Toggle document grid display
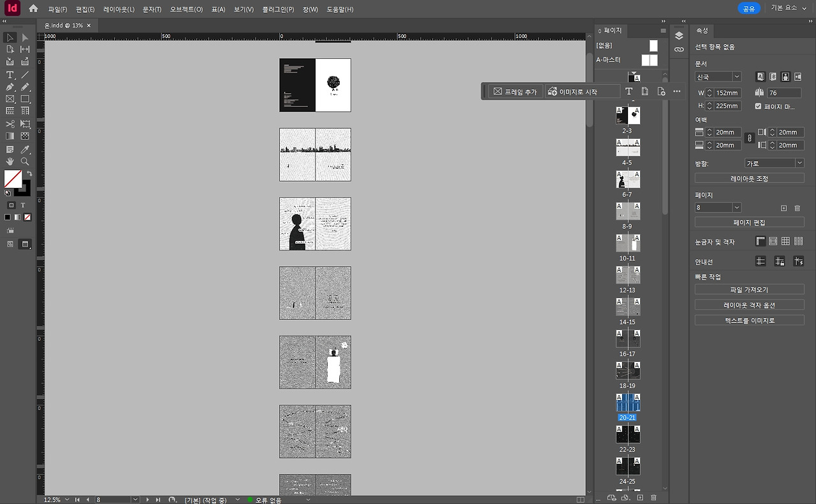 (x=786, y=241)
